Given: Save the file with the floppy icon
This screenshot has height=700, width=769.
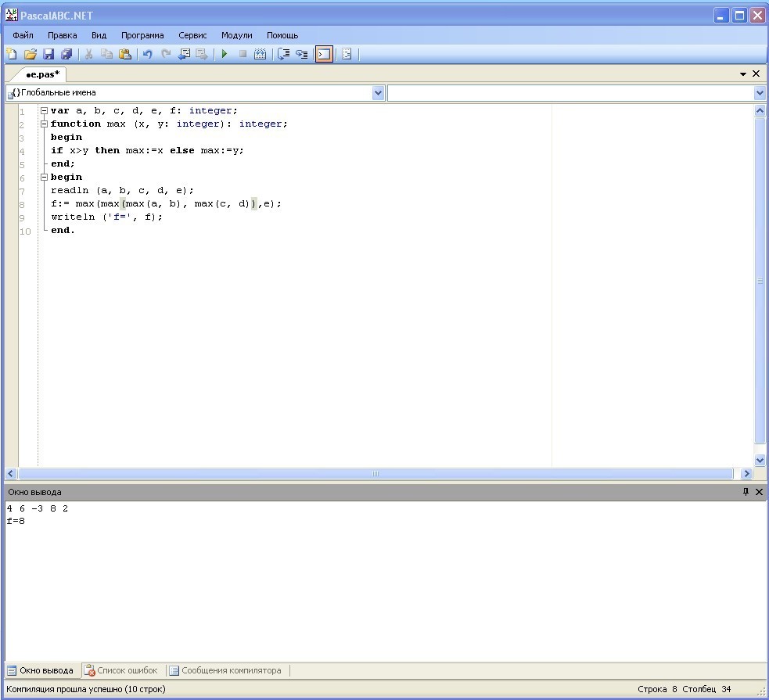Looking at the screenshot, I should point(49,54).
